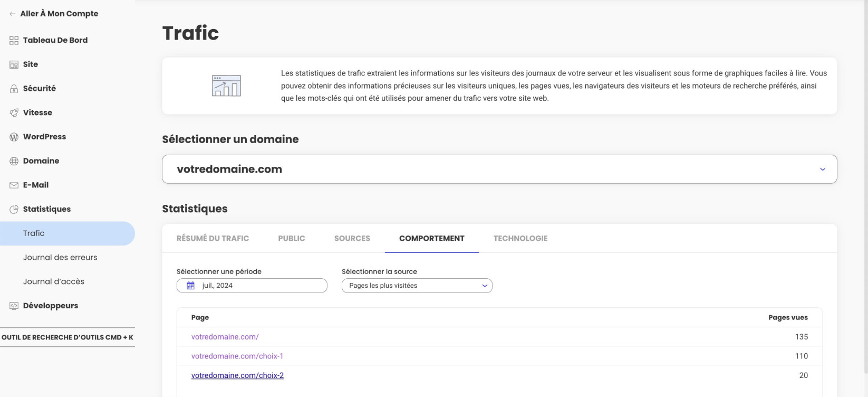The width and height of the screenshot is (868, 397).
Task: Click the 20 pages vues value
Action: click(804, 375)
